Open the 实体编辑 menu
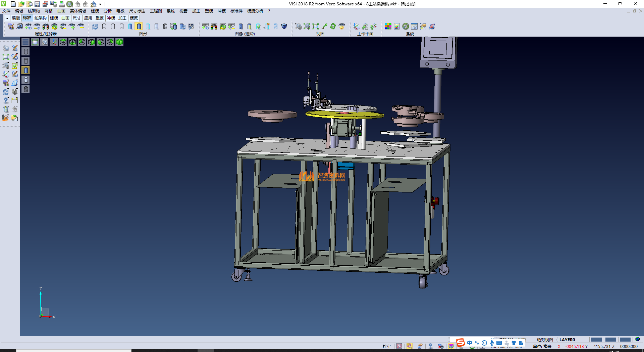644x352 pixels. [x=78, y=11]
